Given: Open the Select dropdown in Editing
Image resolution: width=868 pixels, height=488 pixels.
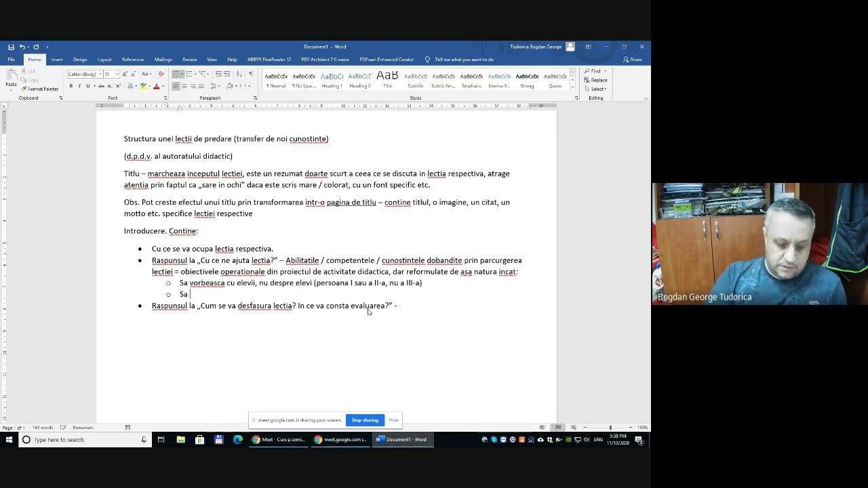Looking at the screenshot, I should (x=598, y=89).
